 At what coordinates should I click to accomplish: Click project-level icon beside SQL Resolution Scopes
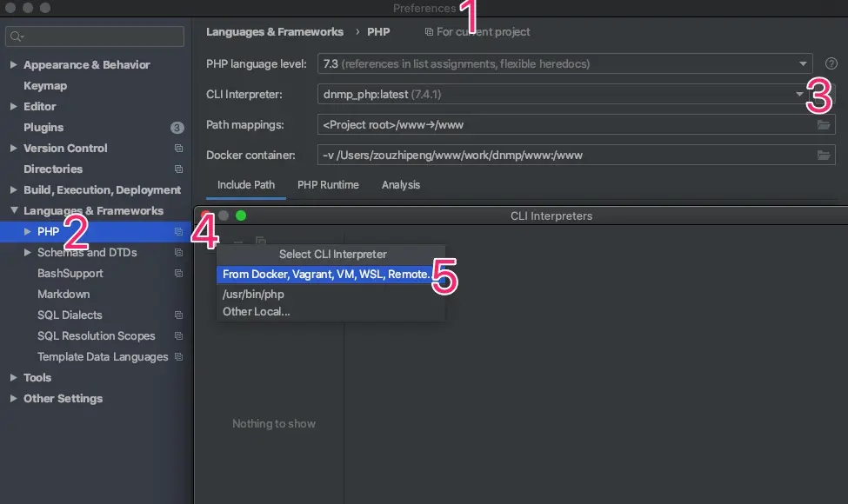(178, 336)
